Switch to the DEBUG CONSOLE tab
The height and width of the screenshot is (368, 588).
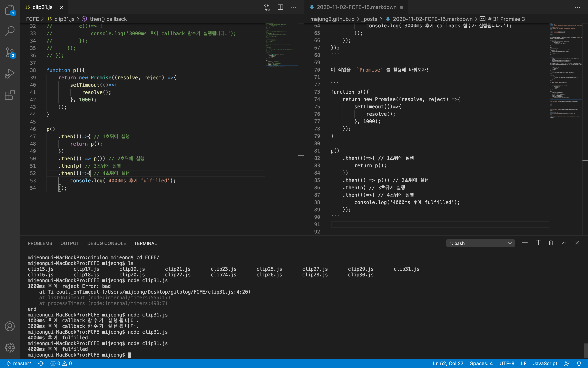point(107,243)
